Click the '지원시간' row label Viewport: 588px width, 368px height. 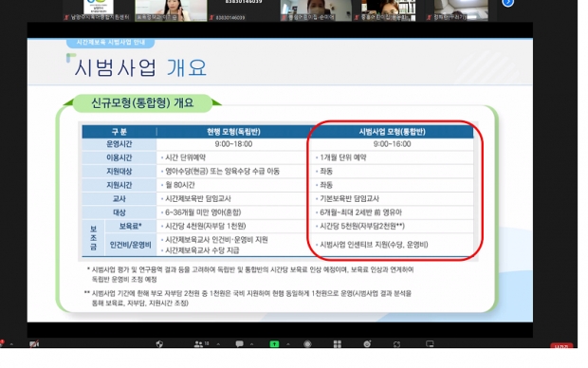pyautogui.click(x=119, y=185)
